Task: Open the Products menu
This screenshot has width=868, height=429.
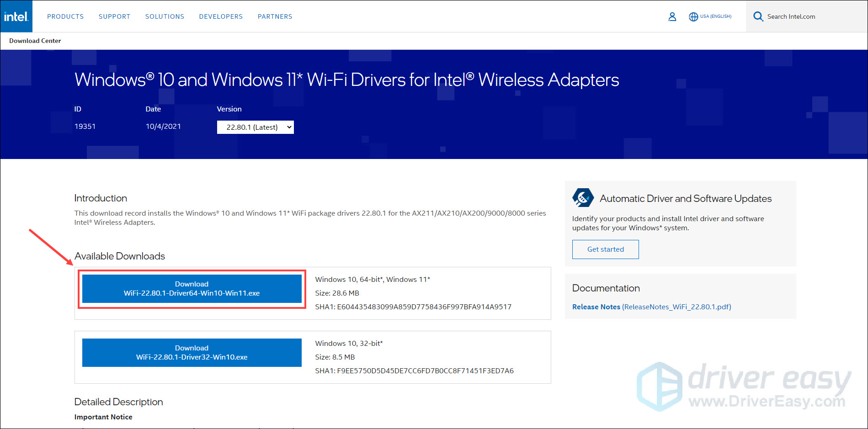Action: tap(65, 16)
